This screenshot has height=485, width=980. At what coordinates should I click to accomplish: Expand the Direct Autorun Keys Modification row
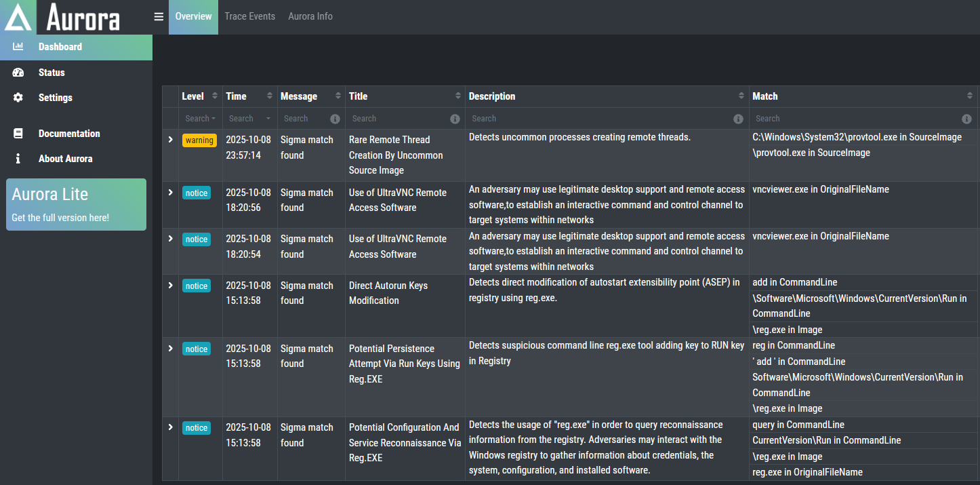click(x=170, y=286)
